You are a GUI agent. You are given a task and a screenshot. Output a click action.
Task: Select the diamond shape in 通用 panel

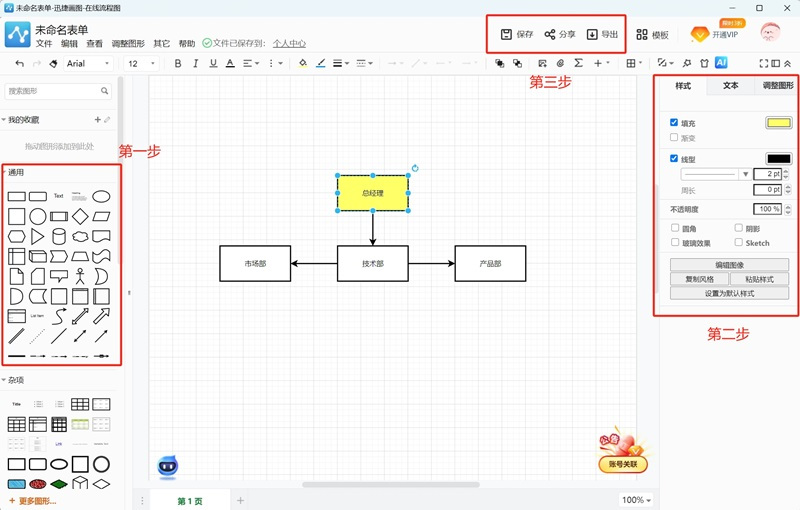[80, 216]
